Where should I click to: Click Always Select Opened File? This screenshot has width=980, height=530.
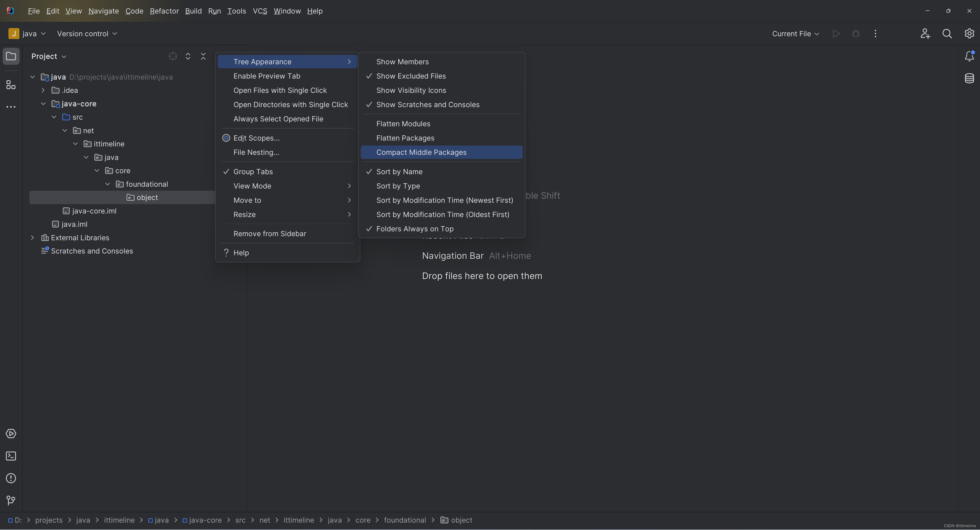[288, 119]
